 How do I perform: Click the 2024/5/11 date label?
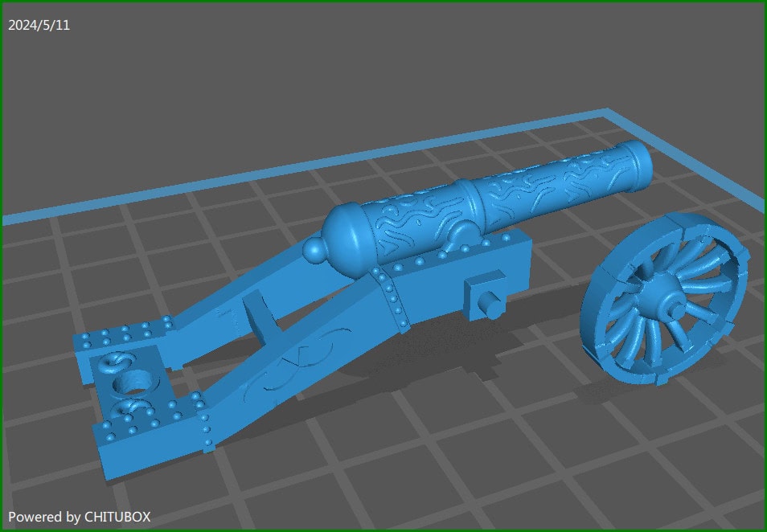[38, 25]
